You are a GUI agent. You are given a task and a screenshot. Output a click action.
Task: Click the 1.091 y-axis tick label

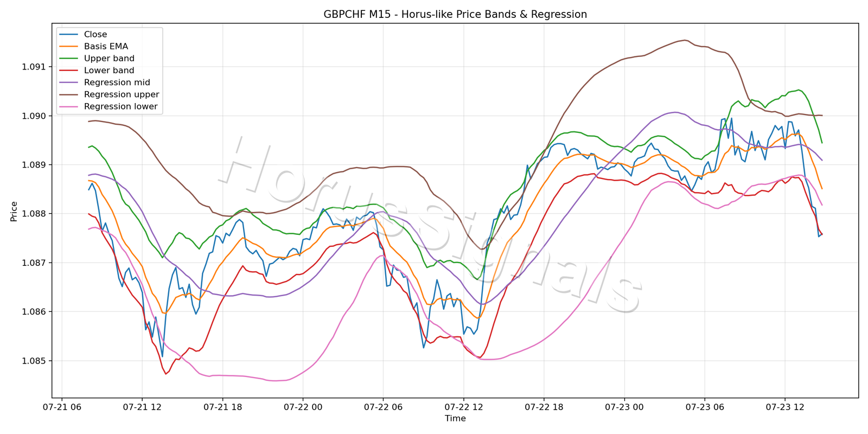tap(34, 67)
